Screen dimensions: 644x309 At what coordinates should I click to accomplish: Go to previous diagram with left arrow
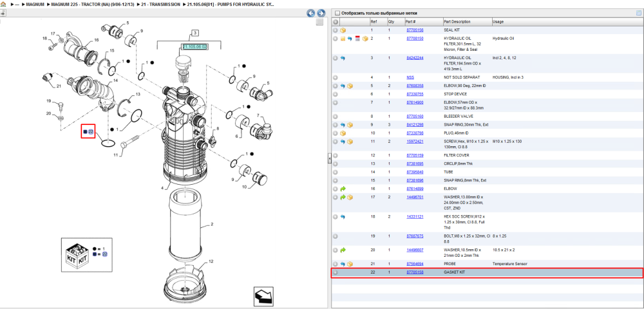pyautogui.click(x=311, y=13)
